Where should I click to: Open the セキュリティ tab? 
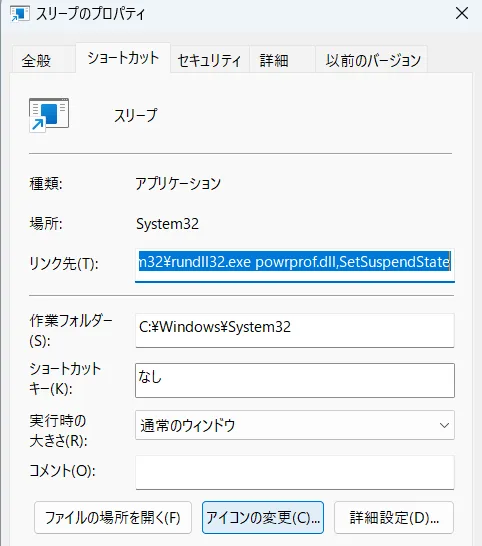click(209, 60)
